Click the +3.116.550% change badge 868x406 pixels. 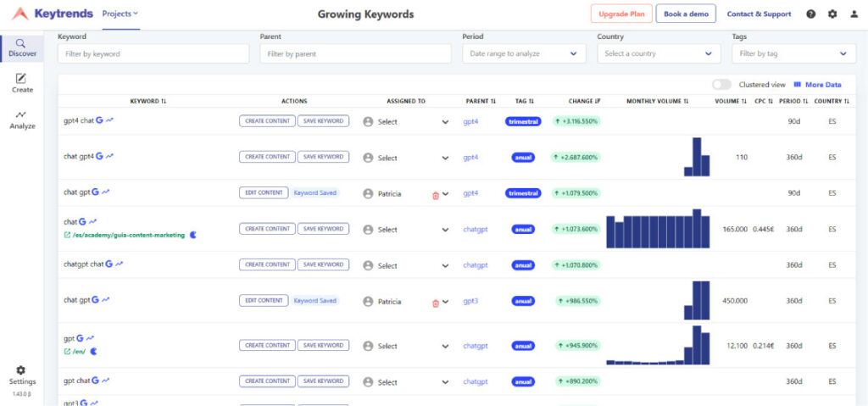point(576,121)
